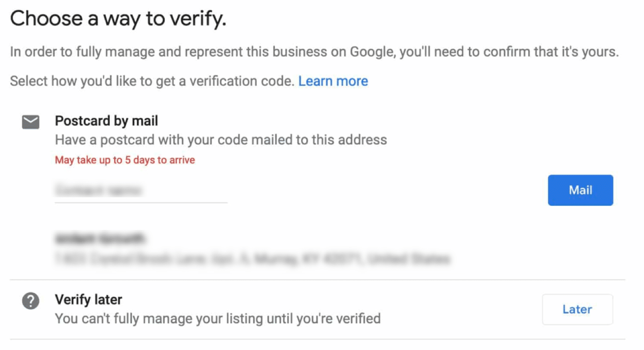The height and width of the screenshot is (350, 644).
Task: Click the red five days warning text
Action: (x=125, y=160)
